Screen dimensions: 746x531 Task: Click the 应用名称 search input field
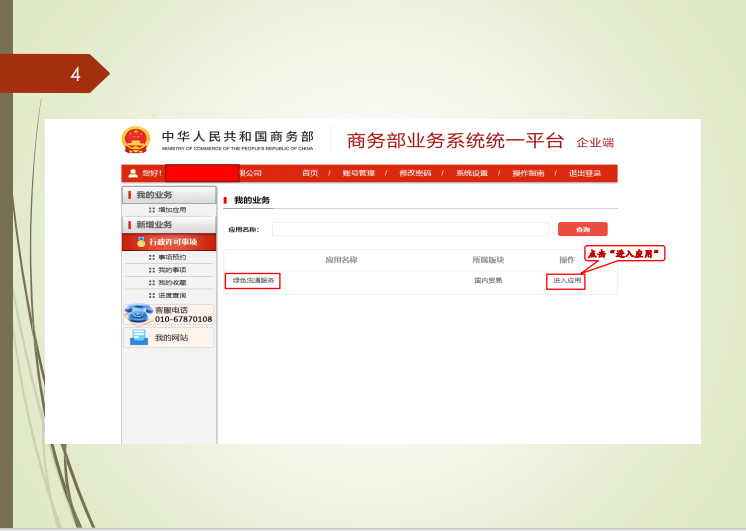[410, 229]
